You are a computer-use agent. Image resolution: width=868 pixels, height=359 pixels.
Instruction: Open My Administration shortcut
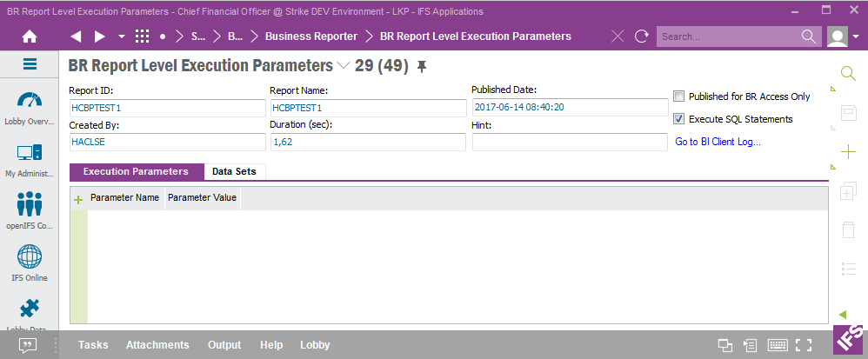[x=30, y=161]
